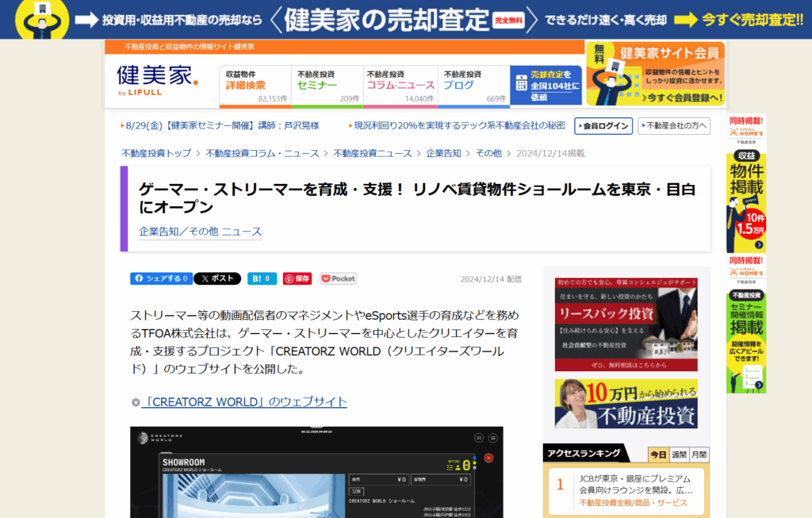The image size is (812, 518).
Task: Open the 8/29 健美家セミナー開催 notice link
Action: click(220, 125)
